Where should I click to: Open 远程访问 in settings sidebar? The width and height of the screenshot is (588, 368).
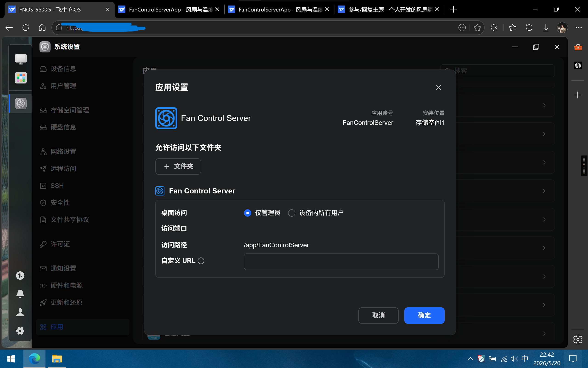pyautogui.click(x=83, y=169)
